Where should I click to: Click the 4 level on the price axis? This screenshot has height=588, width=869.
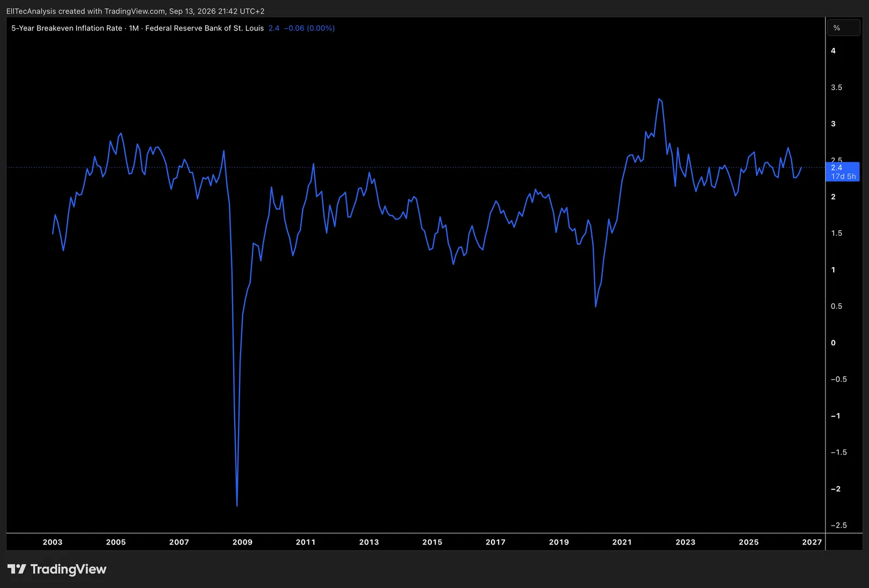pos(833,50)
